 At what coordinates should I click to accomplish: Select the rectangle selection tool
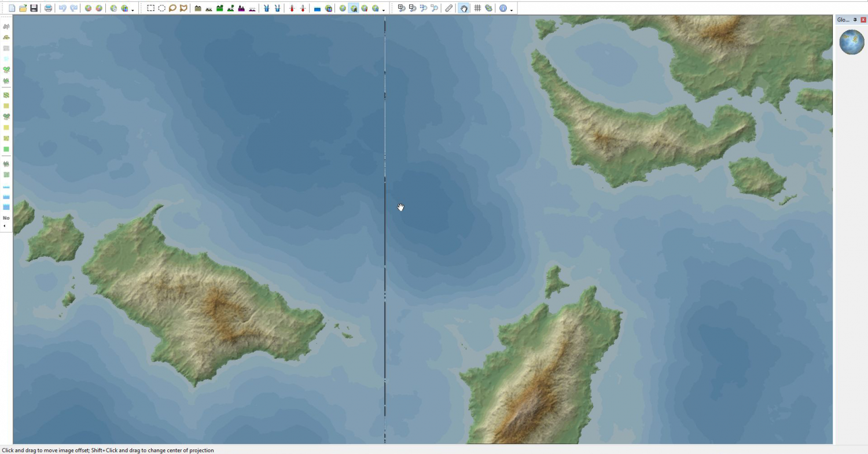[150, 8]
